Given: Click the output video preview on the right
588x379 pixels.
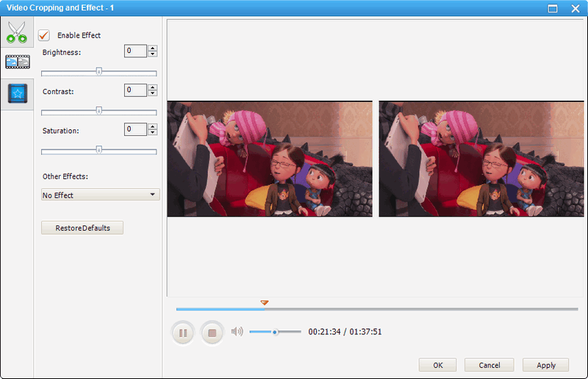Looking at the screenshot, I should (x=481, y=159).
